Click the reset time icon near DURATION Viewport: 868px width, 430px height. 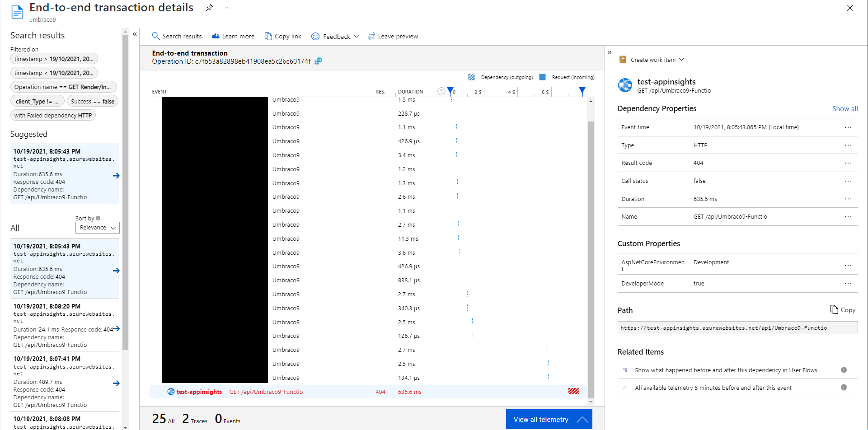tap(441, 91)
